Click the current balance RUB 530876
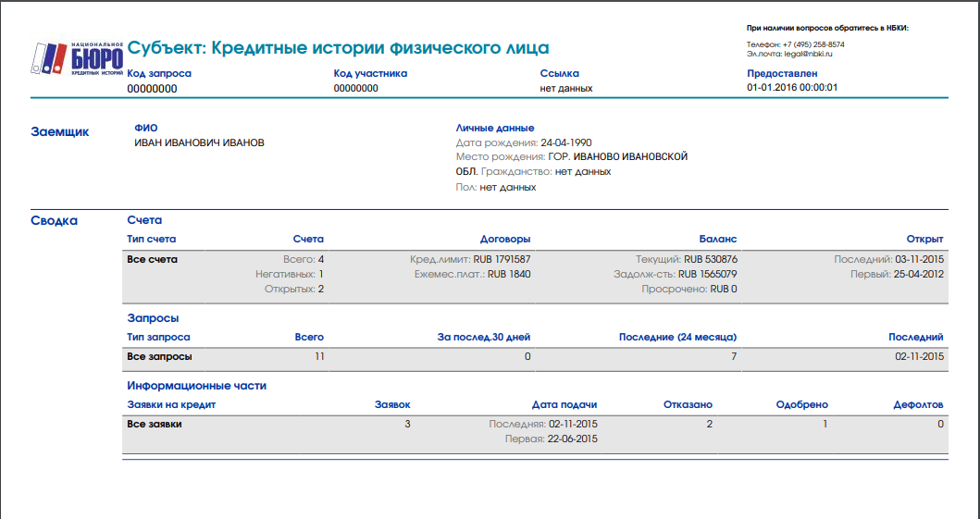This screenshot has height=519, width=980. pyautogui.click(x=711, y=259)
